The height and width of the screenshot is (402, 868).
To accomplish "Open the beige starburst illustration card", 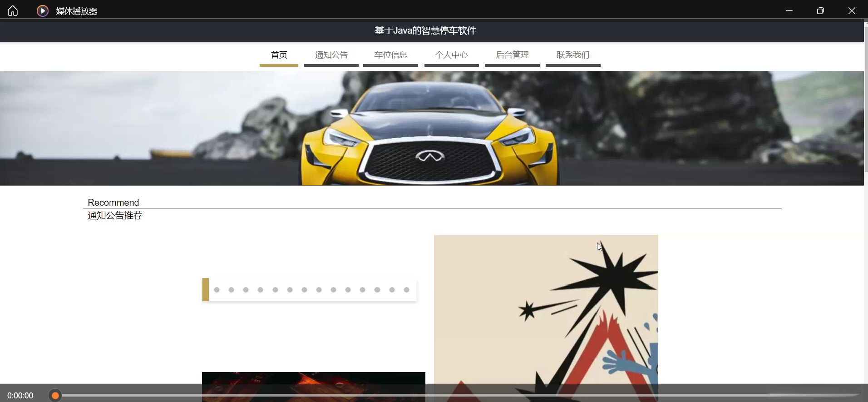I will tap(546, 318).
